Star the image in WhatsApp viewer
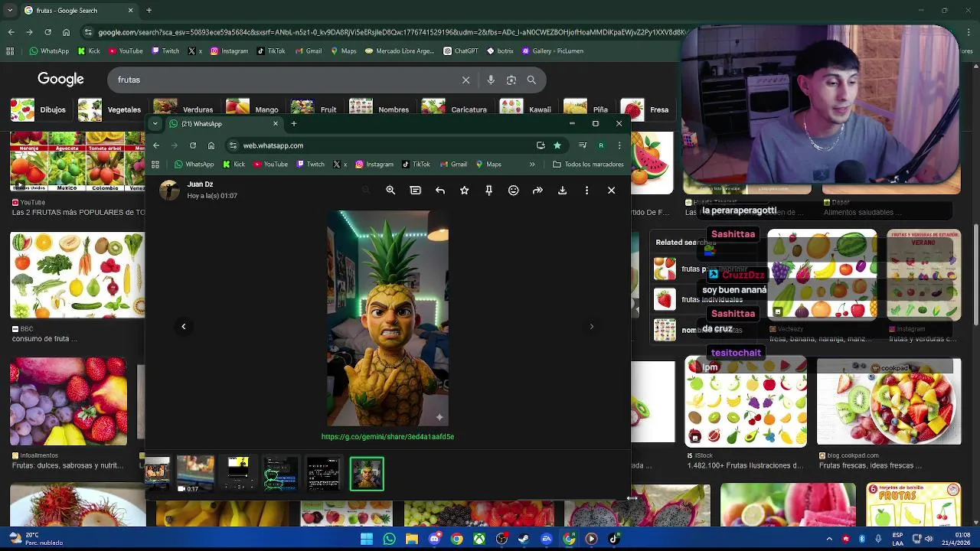 (x=464, y=190)
